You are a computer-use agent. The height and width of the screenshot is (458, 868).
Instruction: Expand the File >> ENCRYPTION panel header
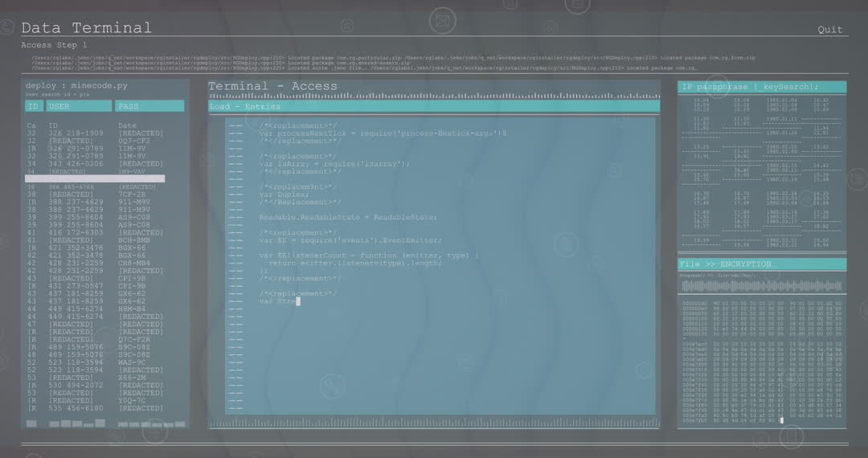tap(761, 264)
